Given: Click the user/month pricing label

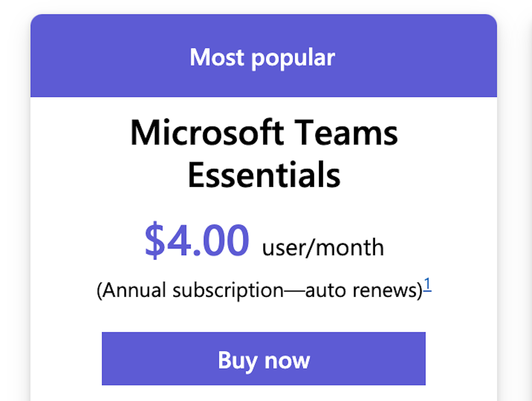Looking at the screenshot, I should [323, 248].
